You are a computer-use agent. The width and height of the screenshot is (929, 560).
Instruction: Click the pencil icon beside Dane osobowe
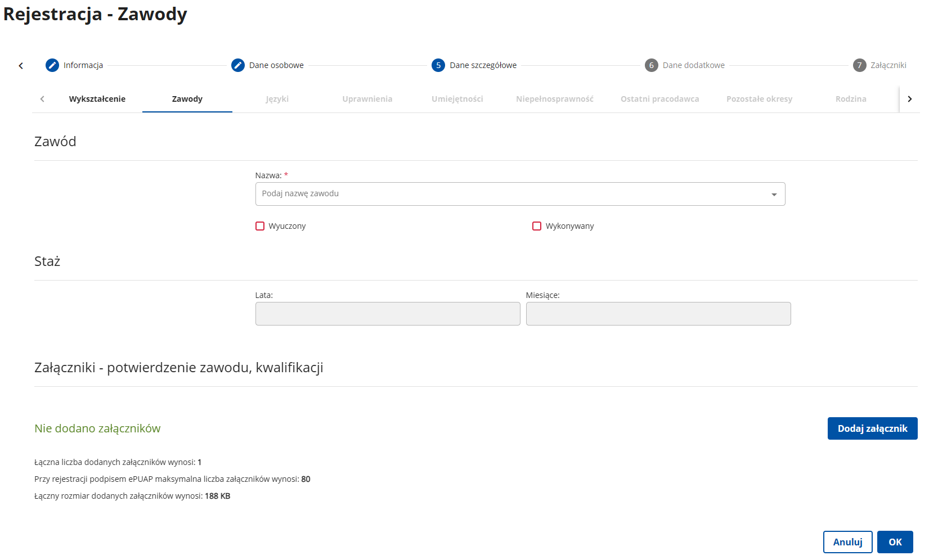[238, 65]
